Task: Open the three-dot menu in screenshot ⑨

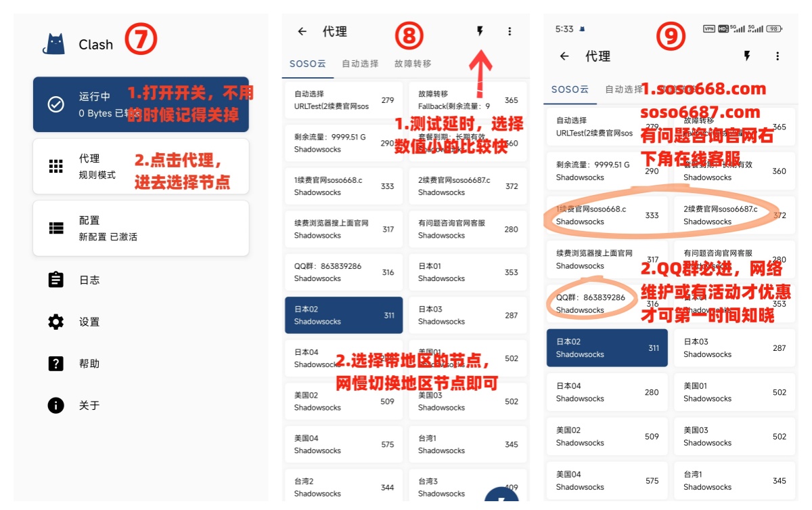Action: tap(777, 56)
